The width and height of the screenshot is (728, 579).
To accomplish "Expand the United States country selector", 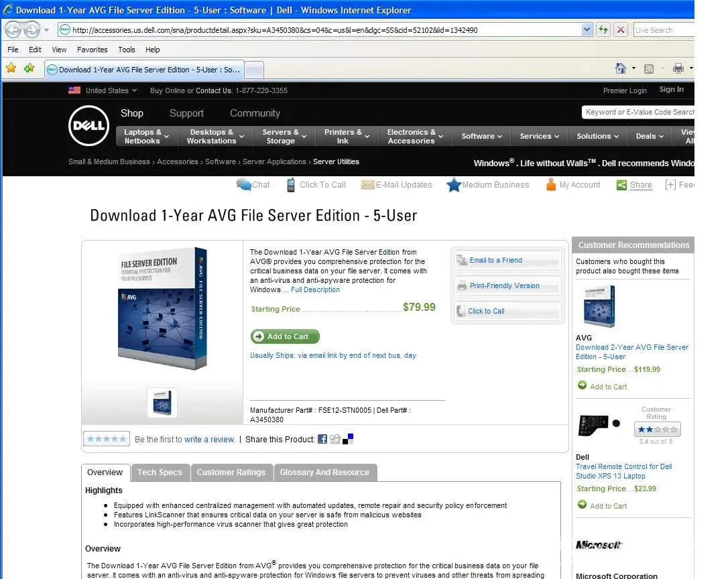I will pos(134,90).
